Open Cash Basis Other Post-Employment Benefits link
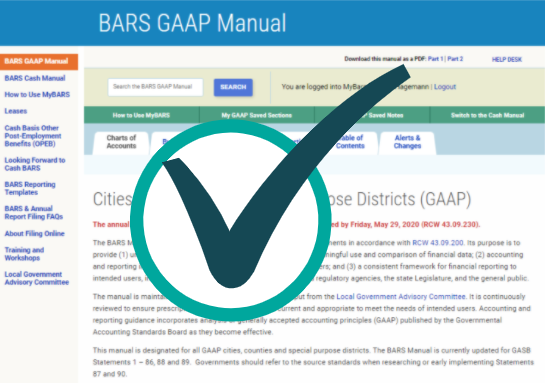The height and width of the screenshot is (383, 545). point(33,136)
